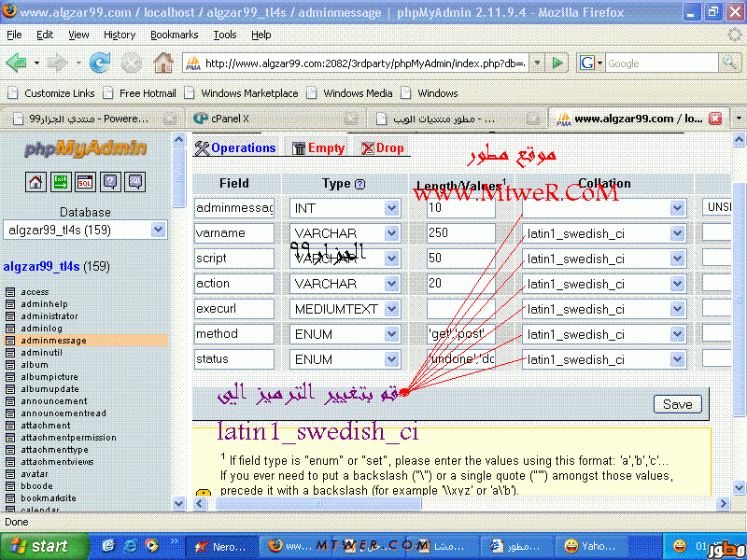The image size is (747, 560).
Task: Open the adminlog table link
Action: [x=40, y=329]
